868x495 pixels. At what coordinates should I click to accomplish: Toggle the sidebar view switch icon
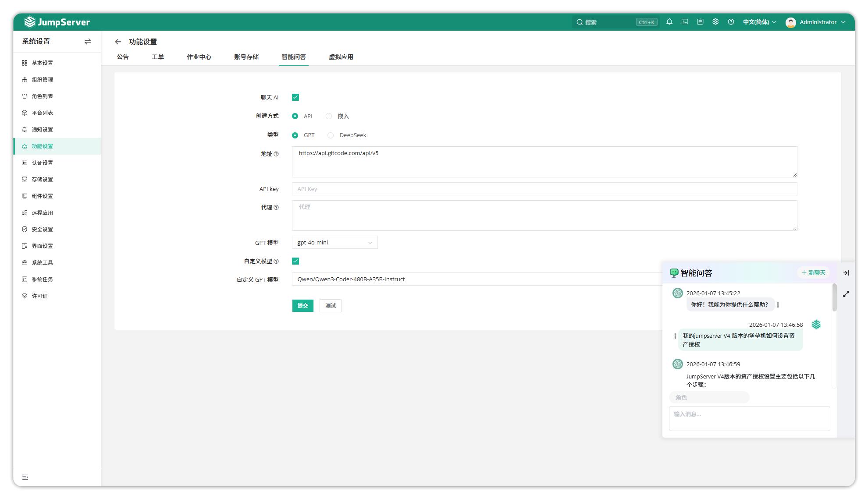click(x=88, y=41)
